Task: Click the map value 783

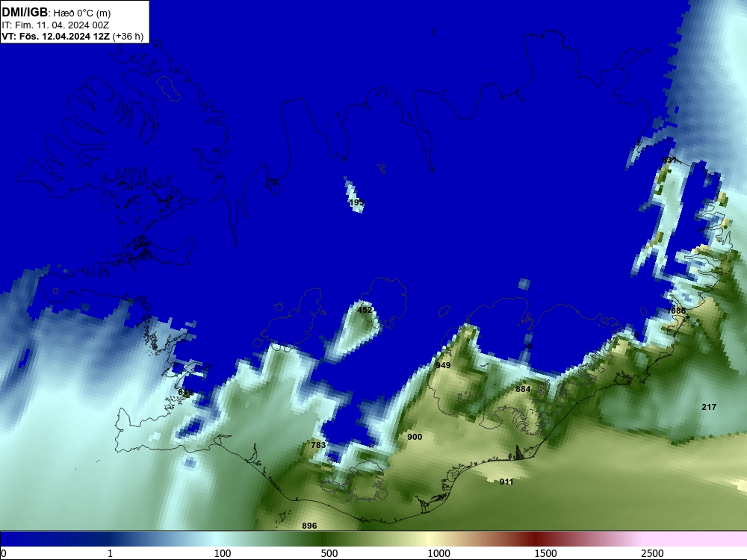Action: [318, 445]
